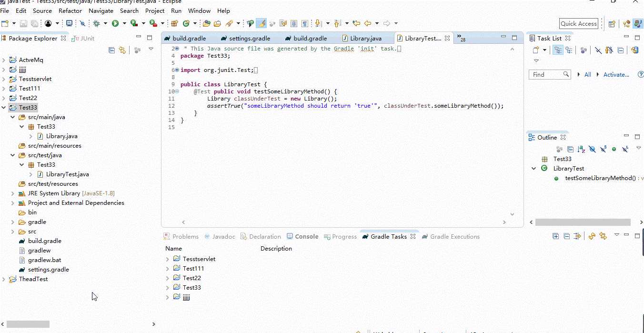Image resolution: width=644 pixels, height=333 pixels.
Task: Open the Console tab
Action: coord(302,236)
